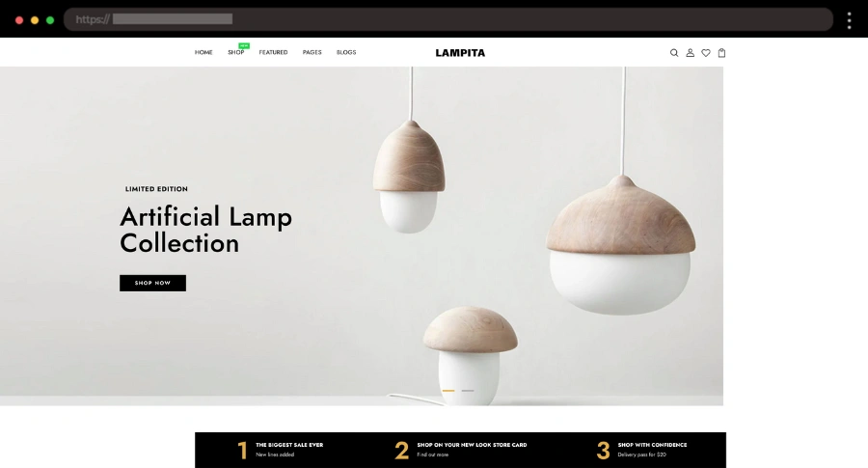Open the search magnifier icon
The height and width of the screenshot is (468, 868).
tap(674, 53)
